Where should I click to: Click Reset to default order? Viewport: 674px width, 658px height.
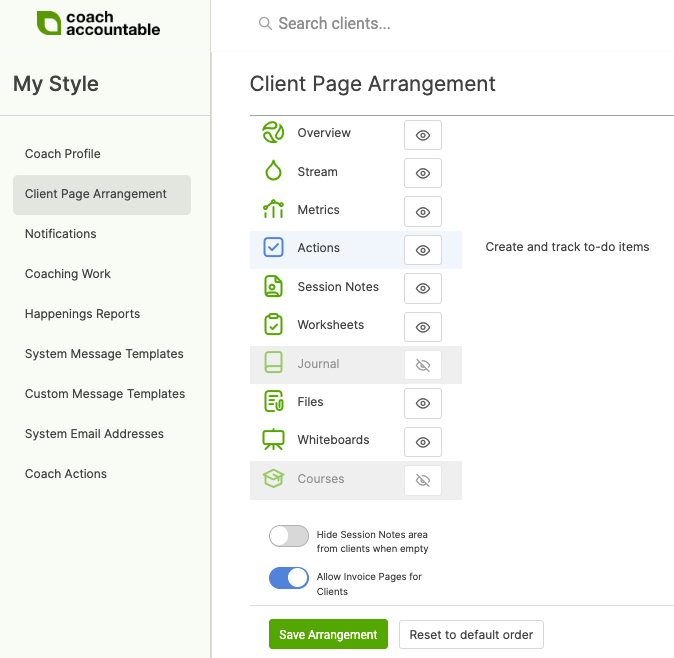point(471,635)
